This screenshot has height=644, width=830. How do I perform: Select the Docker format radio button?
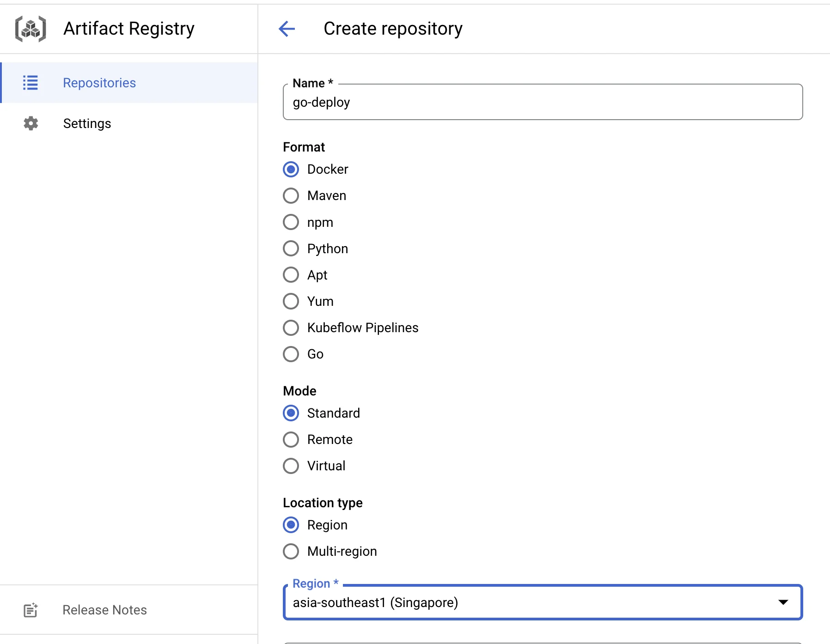pos(291,169)
